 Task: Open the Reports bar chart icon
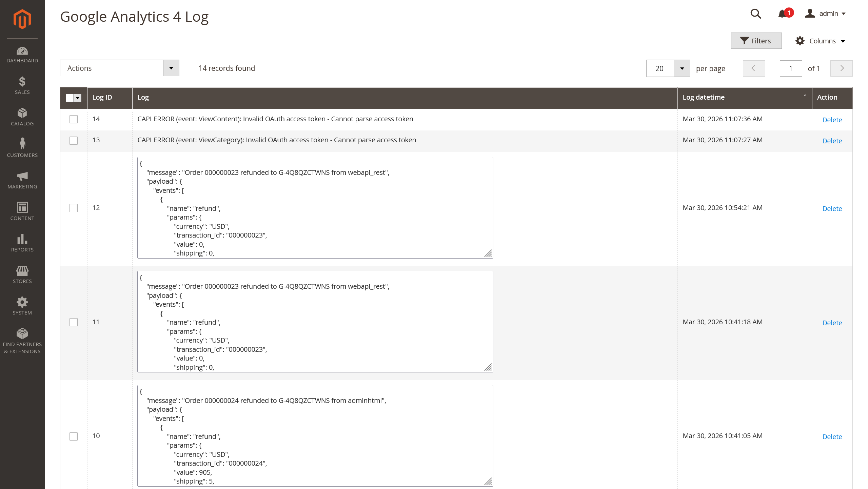pyautogui.click(x=22, y=239)
